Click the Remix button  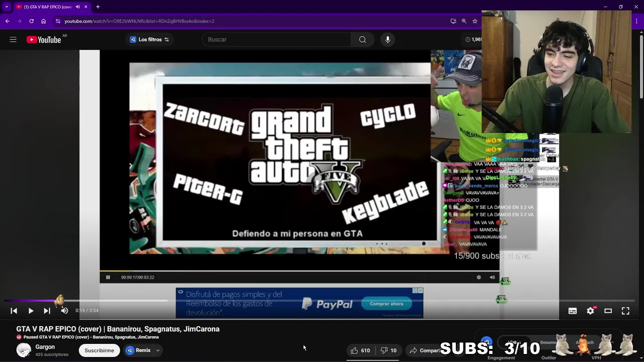click(138, 350)
